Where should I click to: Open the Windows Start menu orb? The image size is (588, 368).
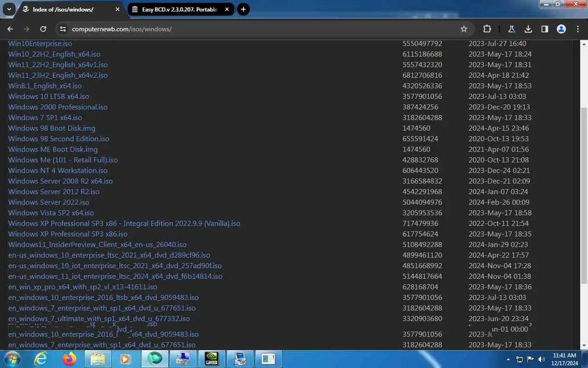pos(11,359)
